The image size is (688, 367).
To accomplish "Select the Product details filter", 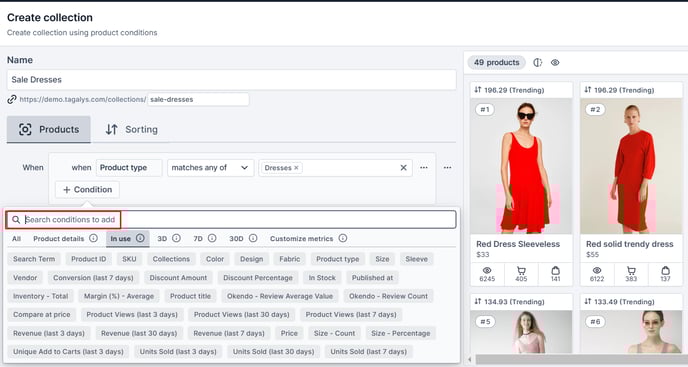I will (58, 239).
